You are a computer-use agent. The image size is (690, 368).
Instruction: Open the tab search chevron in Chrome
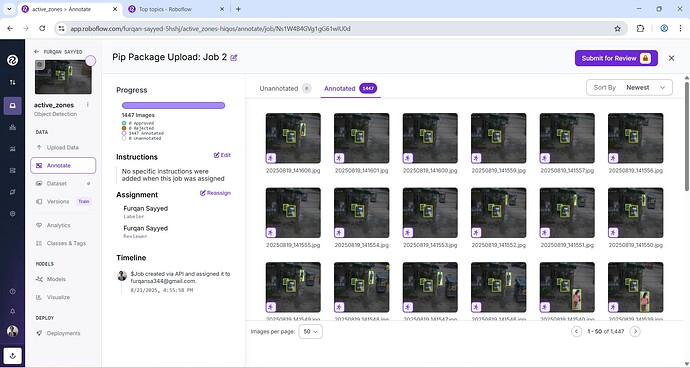(9, 9)
